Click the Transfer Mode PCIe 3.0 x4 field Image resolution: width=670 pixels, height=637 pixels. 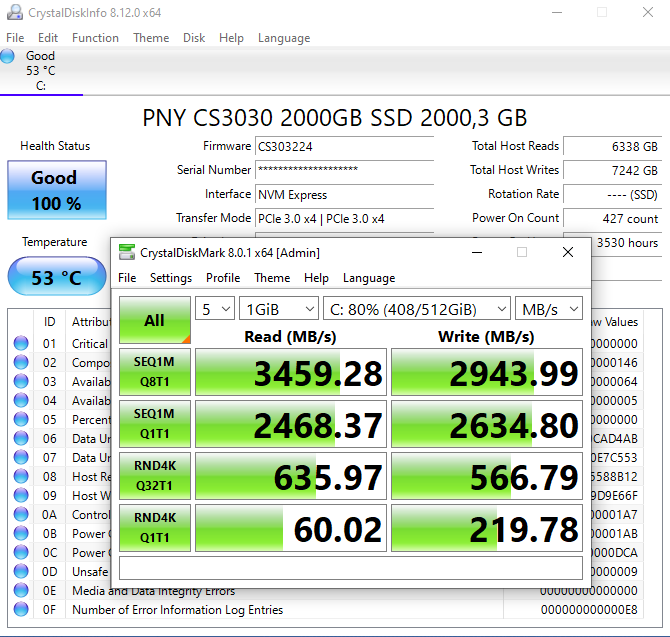coord(344,218)
